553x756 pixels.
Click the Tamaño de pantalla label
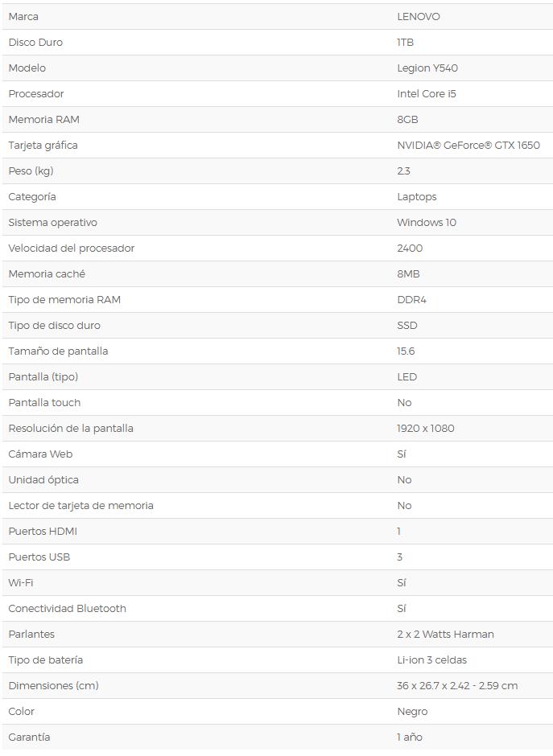pyautogui.click(x=59, y=351)
